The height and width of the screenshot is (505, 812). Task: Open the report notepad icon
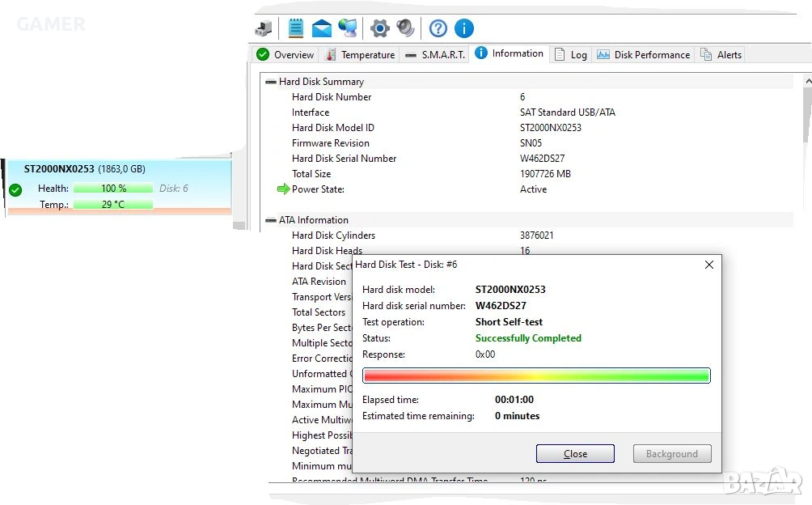click(x=296, y=28)
